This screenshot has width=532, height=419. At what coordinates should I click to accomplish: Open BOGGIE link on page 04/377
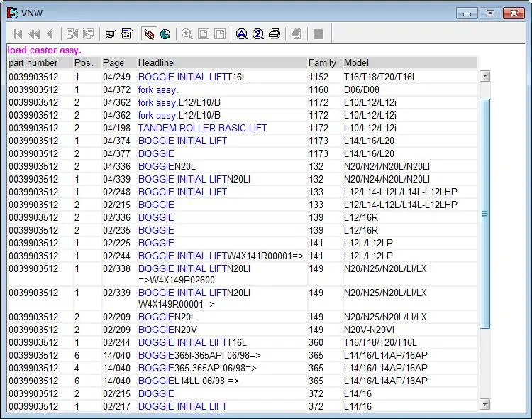click(156, 153)
